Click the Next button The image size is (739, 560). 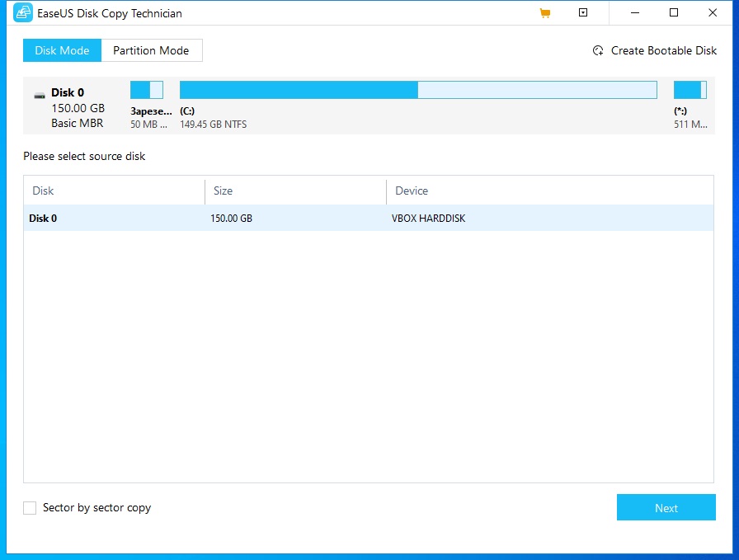tap(666, 508)
